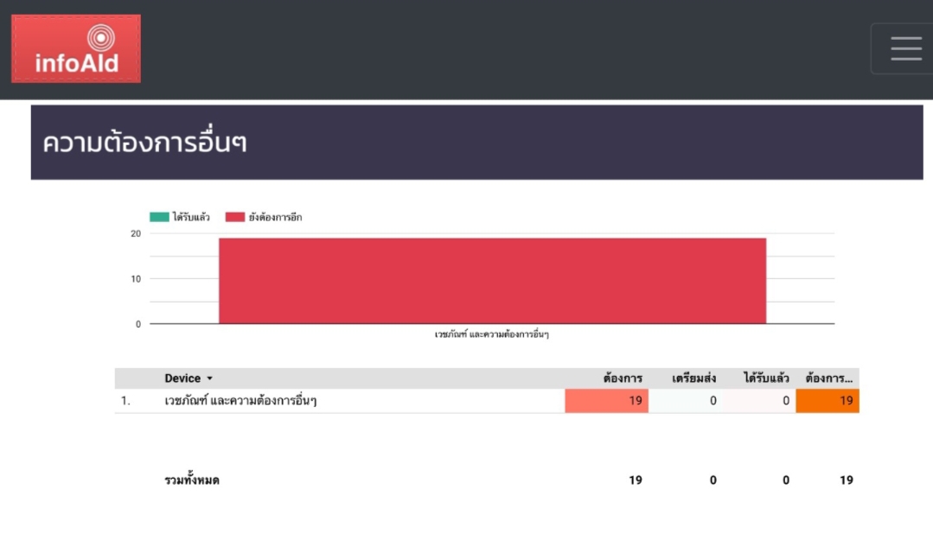
Task: Click the truncated ต้องการ... last column header
Action: (x=828, y=379)
